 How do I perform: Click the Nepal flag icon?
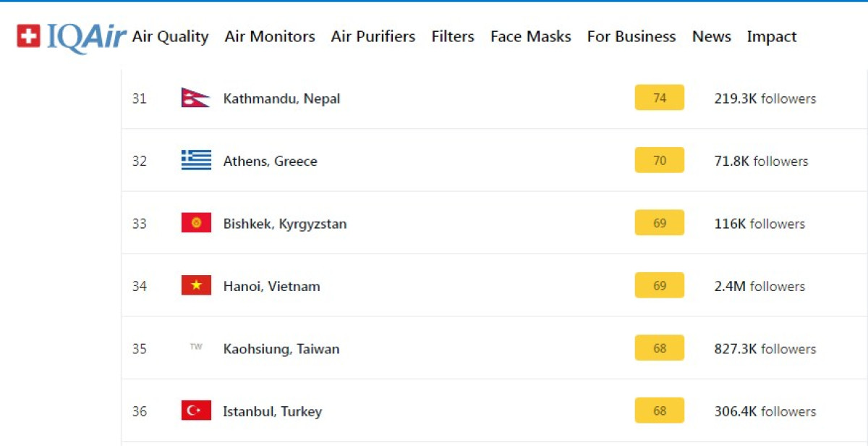(x=195, y=98)
